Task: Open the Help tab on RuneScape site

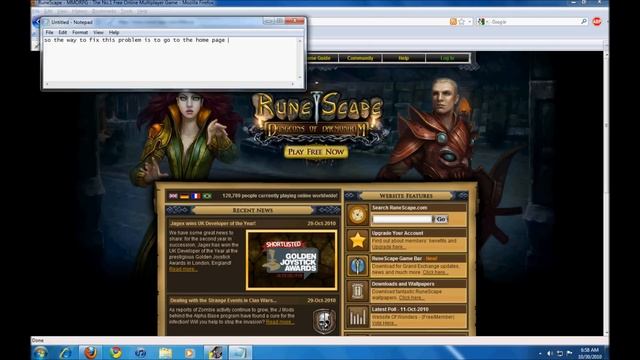Action: [x=404, y=58]
